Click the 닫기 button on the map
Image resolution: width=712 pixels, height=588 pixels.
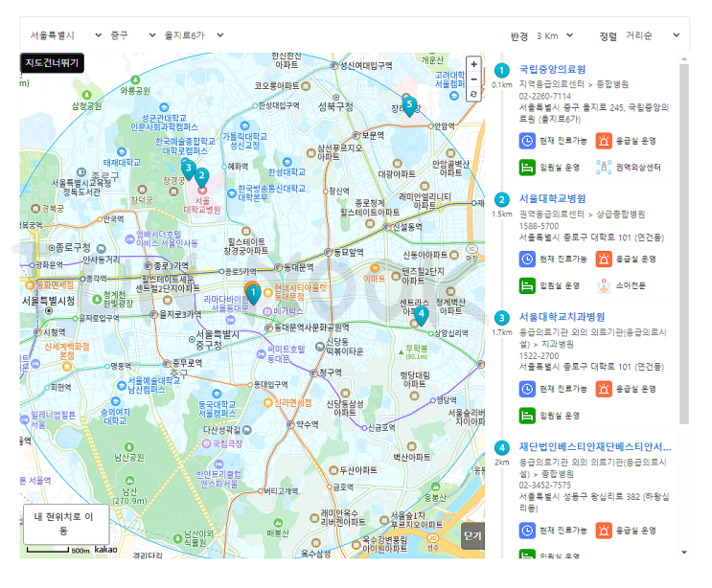pos(472,536)
